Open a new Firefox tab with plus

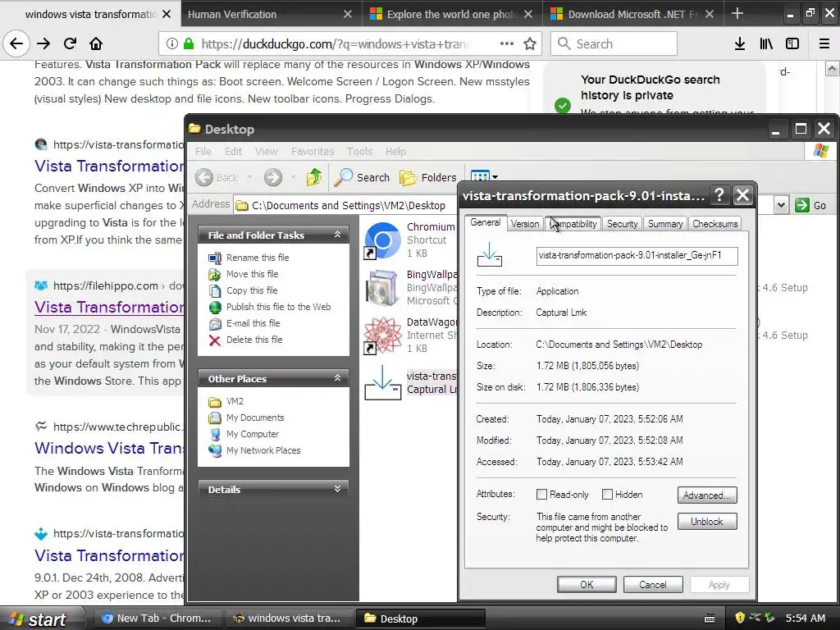pyautogui.click(x=737, y=14)
